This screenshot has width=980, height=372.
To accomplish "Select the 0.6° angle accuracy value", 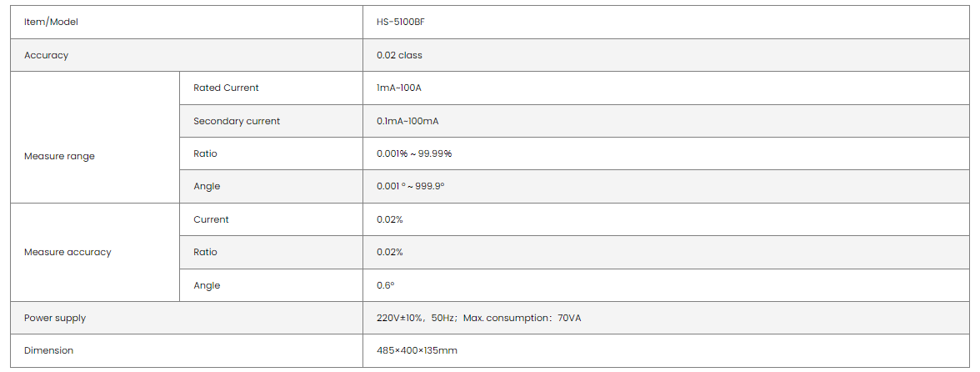I will [385, 285].
